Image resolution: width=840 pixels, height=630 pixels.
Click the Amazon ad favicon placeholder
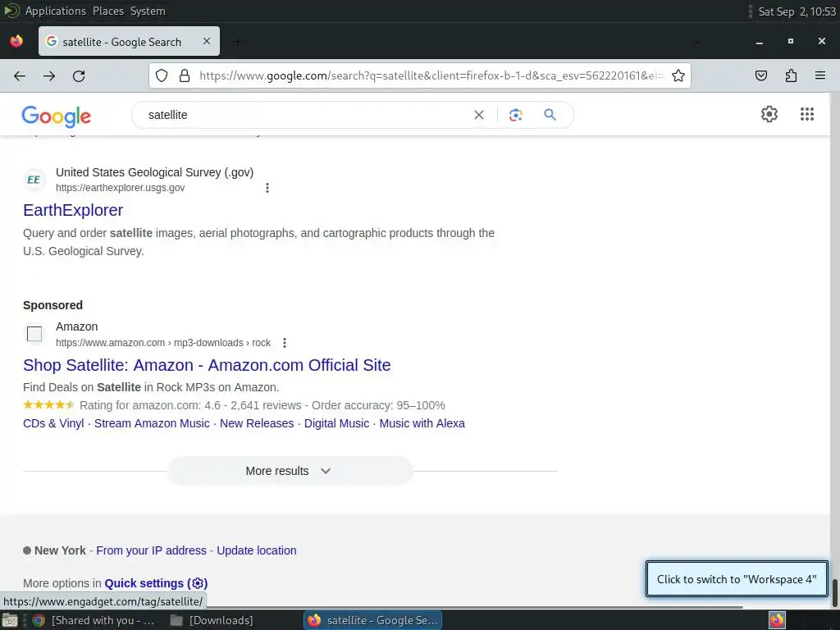(x=34, y=334)
